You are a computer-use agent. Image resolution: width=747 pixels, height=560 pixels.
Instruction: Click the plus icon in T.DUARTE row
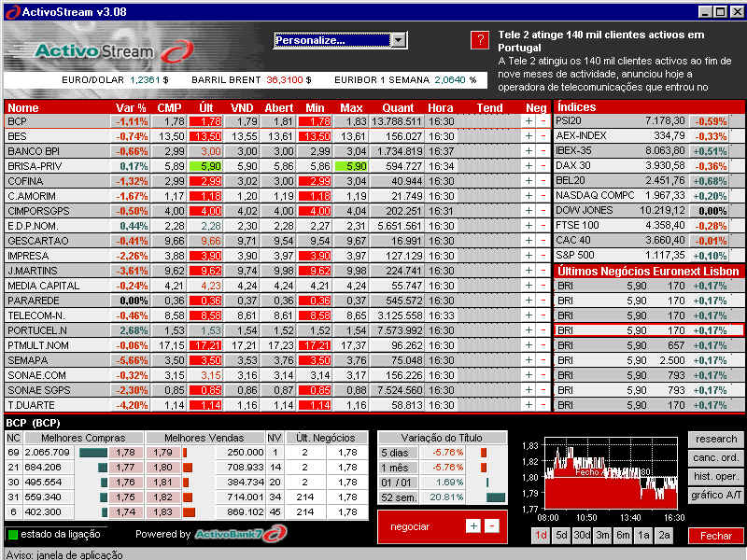529,405
